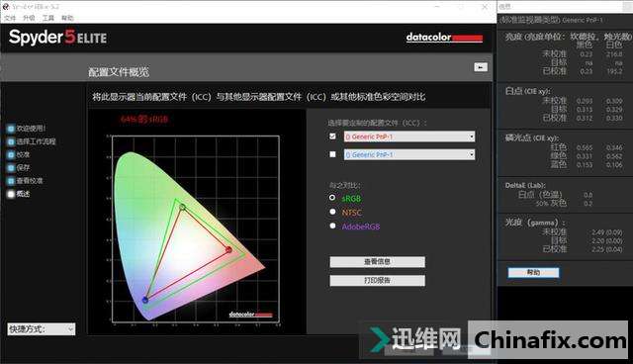Click the Spyder app icon in title bar

point(6,7)
